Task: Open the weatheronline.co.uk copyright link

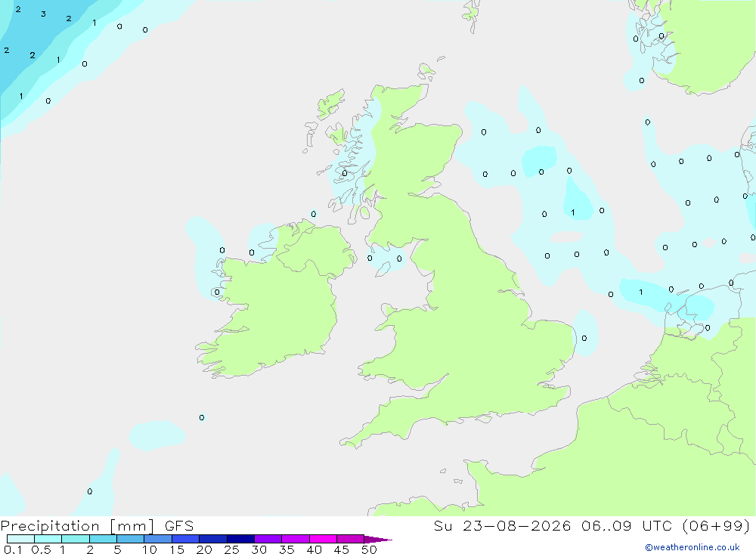Action: pyautogui.click(x=692, y=547)
